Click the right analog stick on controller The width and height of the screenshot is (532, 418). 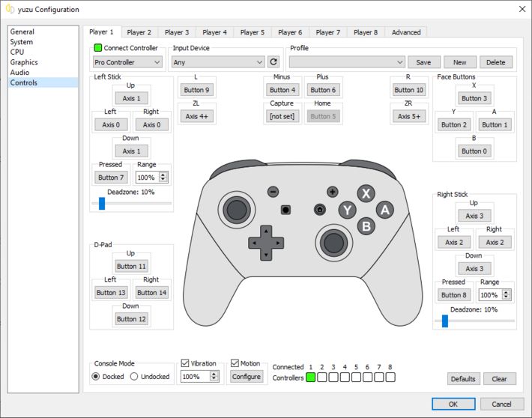coord(334,243)
